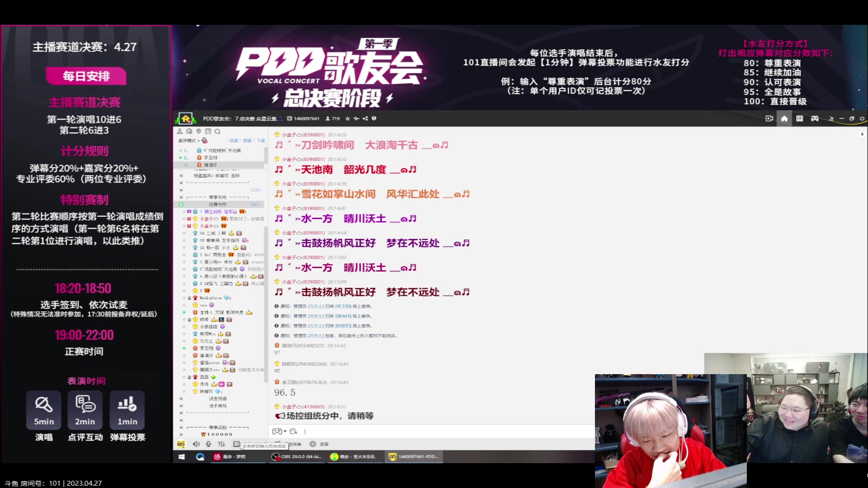Share the channel via share icon
868x488 pixels.
pos(365,118)
